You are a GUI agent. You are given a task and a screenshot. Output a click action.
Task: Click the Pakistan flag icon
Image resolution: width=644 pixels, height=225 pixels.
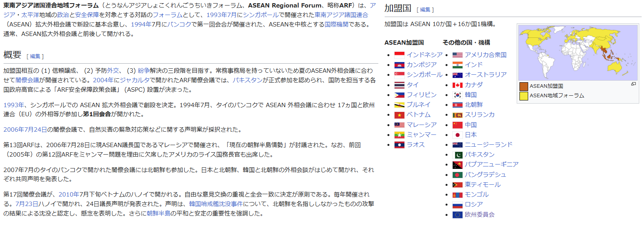pos(457,155)
